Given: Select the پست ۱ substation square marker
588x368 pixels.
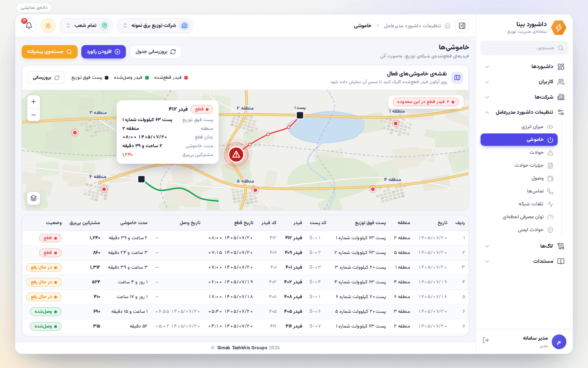Looking at the screenshot, I should pyautogui.click(x=300, y=115).
